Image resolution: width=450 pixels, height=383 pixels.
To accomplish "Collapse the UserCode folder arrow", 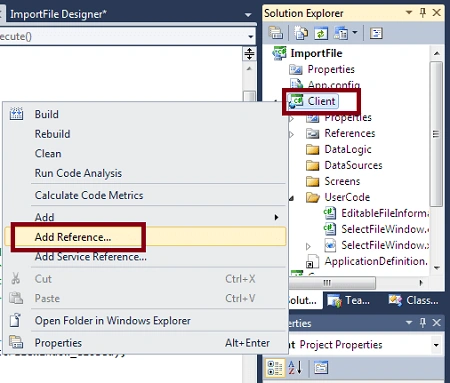I will coord(292,198).
